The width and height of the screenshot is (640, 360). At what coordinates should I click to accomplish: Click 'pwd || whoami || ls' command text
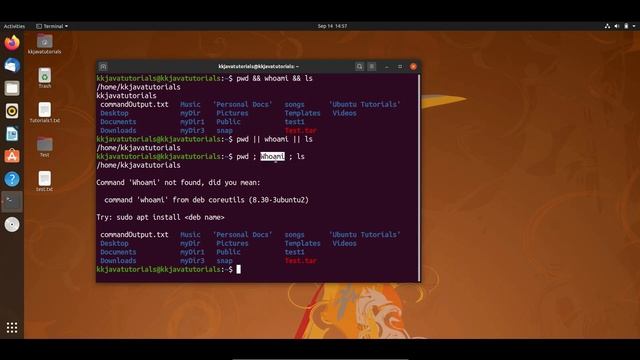[274, 139]
